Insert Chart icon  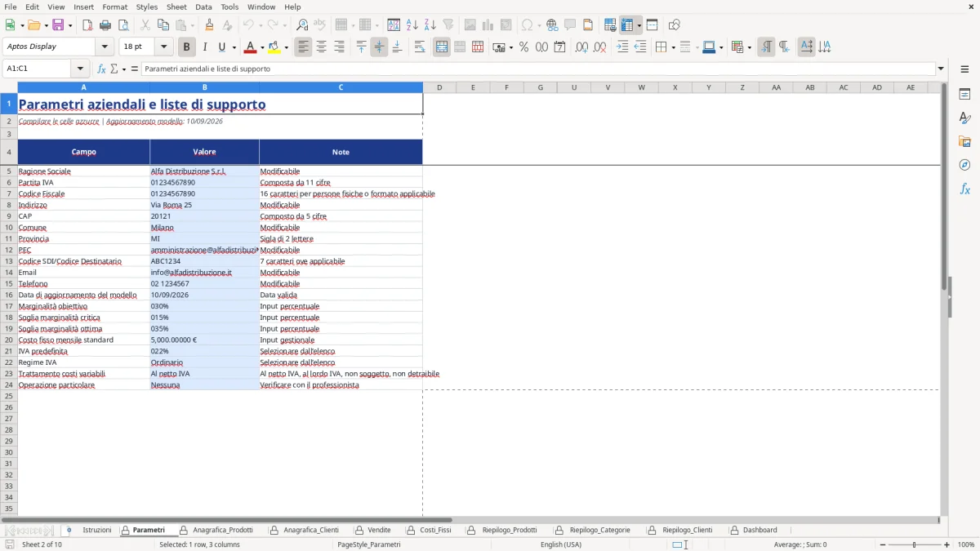pos(488,25)
